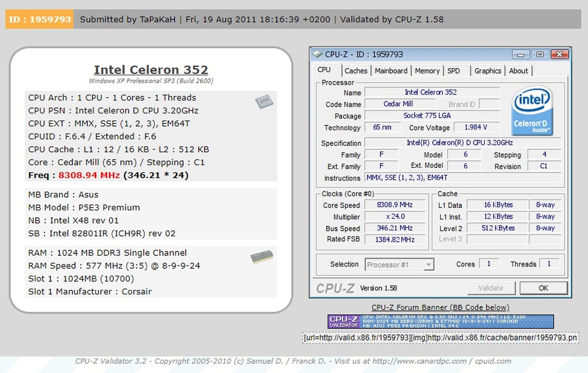Open the About tab
Viewport: 588px width, 373px height.
coord(518,71)
